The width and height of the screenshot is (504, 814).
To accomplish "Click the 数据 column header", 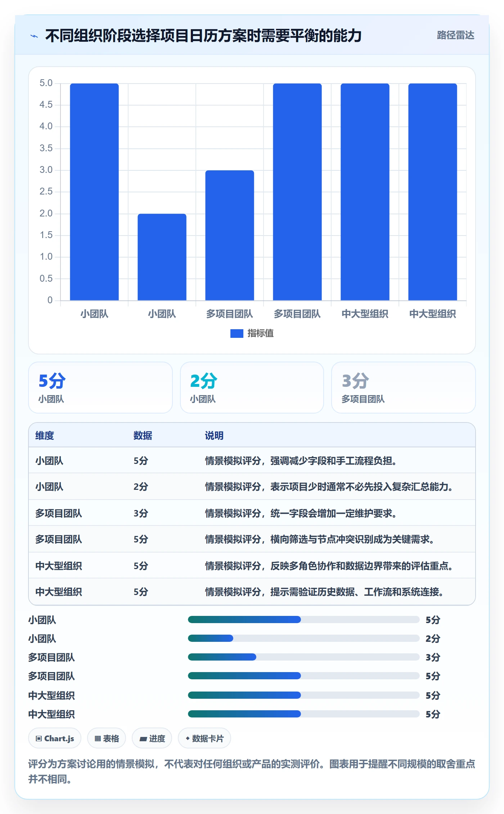I will pyautogui.click(x=143, y=435).
